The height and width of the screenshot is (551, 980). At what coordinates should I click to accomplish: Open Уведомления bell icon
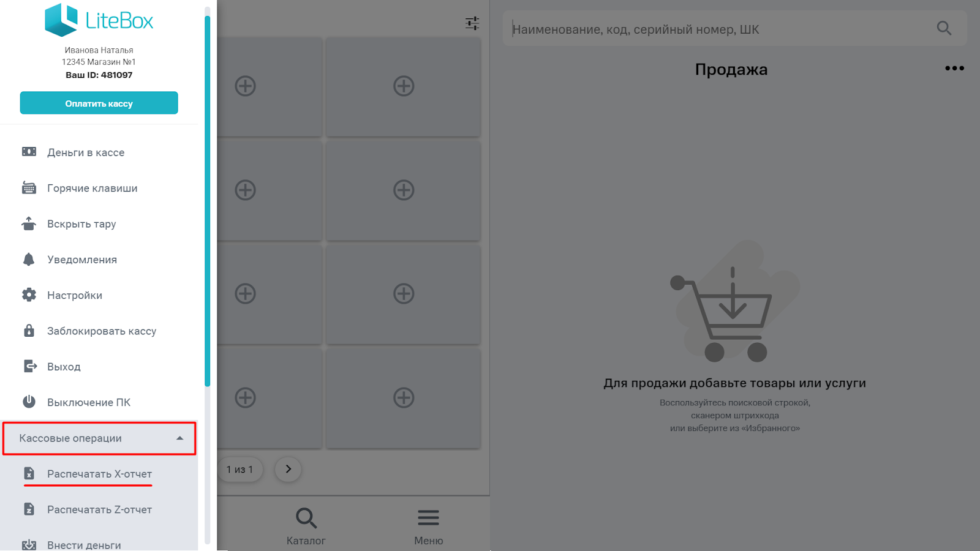coord(29,260)
